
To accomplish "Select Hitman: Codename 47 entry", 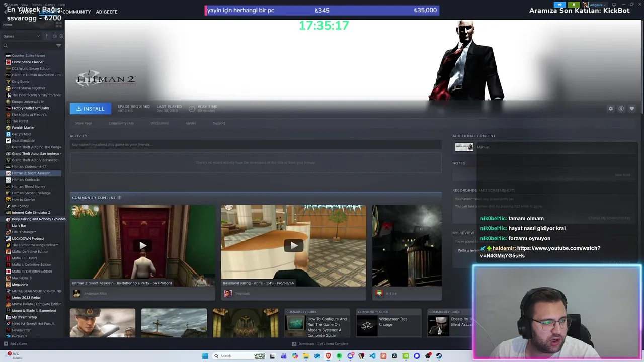I will [29, 167].
